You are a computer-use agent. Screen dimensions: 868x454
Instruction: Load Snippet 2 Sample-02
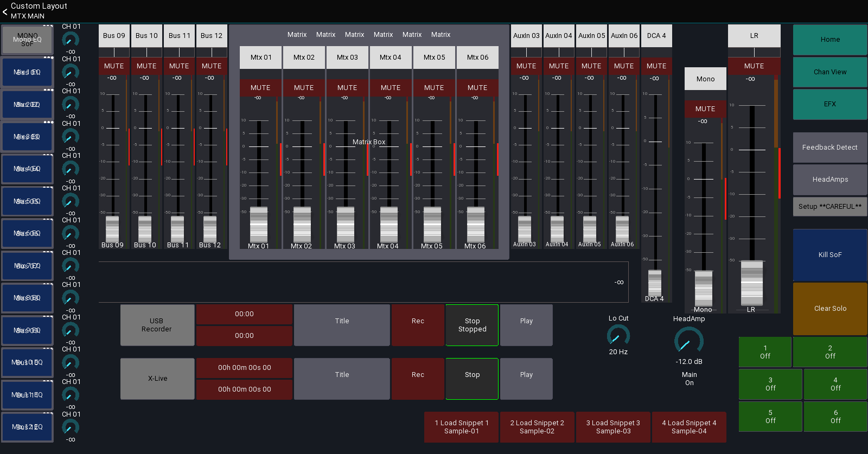click(x=537, y=427)
